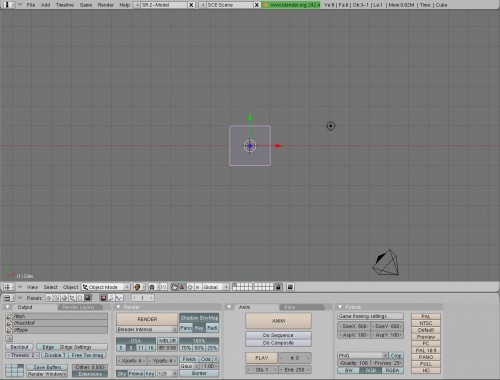
Task: Click the current frame number field
Action: pos(143,298)
